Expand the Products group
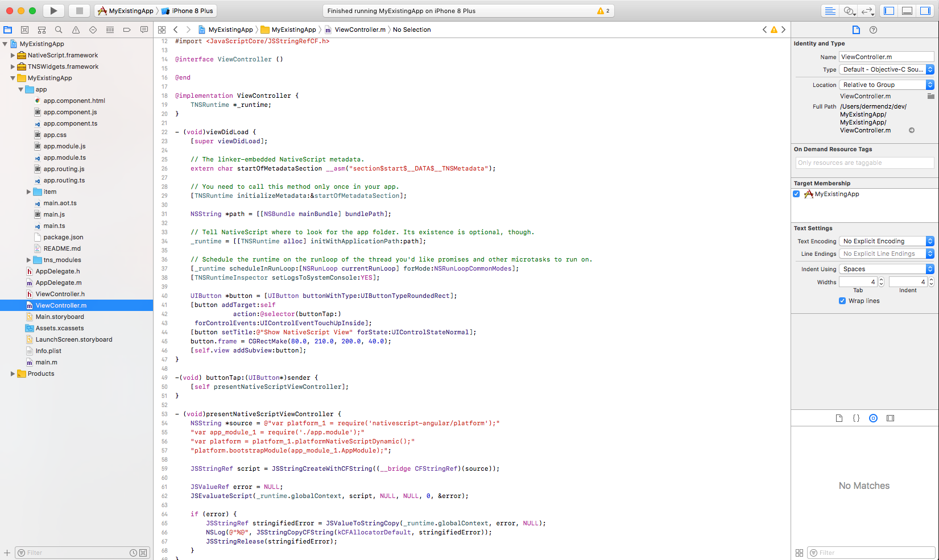The image size is (939, 560). point(13,374)
